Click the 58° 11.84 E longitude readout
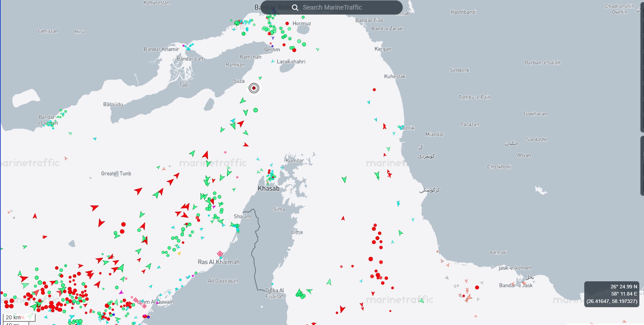This screenshot has width=644, height=325. click(624, 294)
